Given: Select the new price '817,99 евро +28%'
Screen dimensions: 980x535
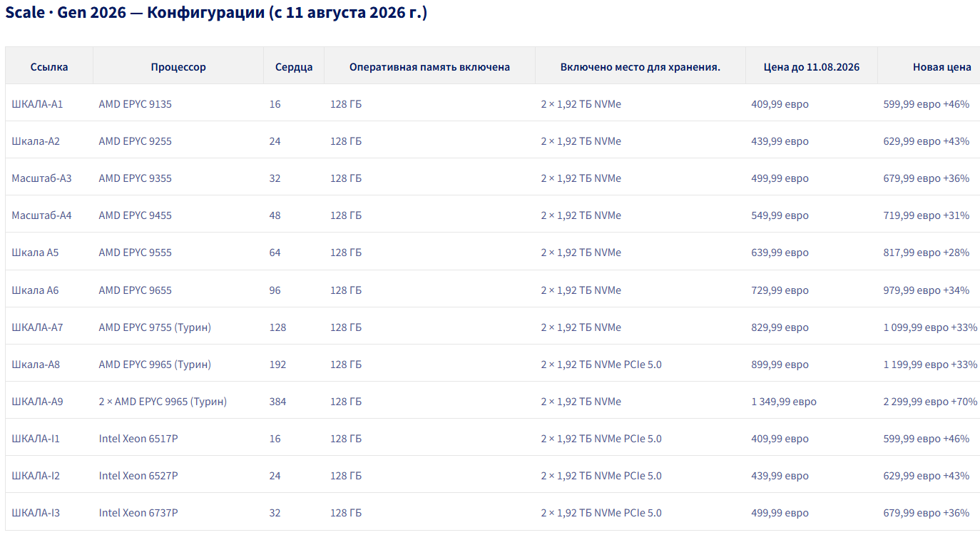Looking at the screenshot, I should click(x=927, y=253).
